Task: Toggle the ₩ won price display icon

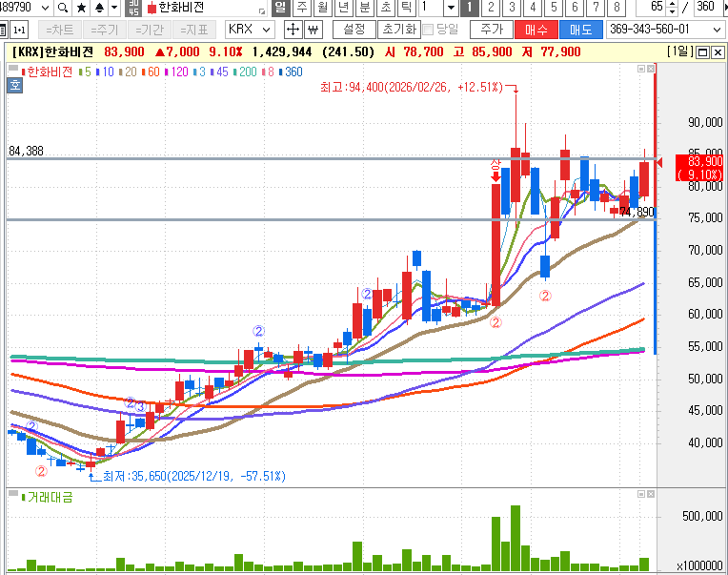Action: pyautogui.click(x=313, y=30)
